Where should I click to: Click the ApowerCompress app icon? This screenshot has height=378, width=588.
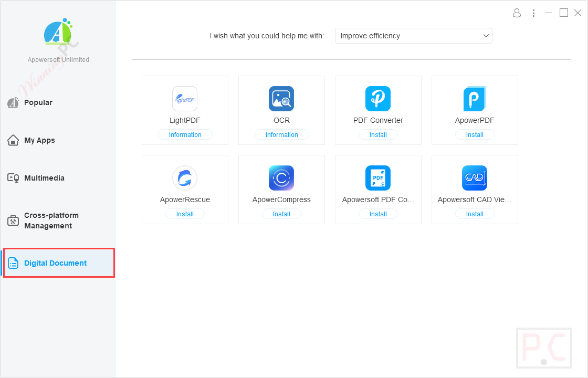coord(281,178)
